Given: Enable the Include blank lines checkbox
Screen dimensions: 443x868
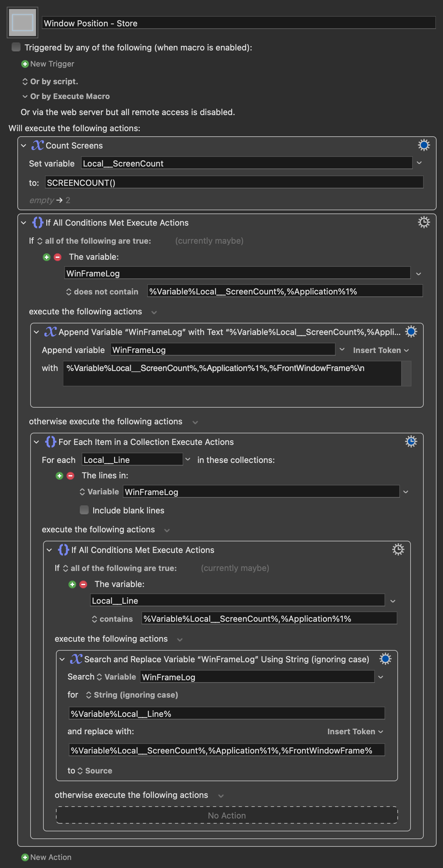Looking at the screenshot, I should click(x=84, y=510).
